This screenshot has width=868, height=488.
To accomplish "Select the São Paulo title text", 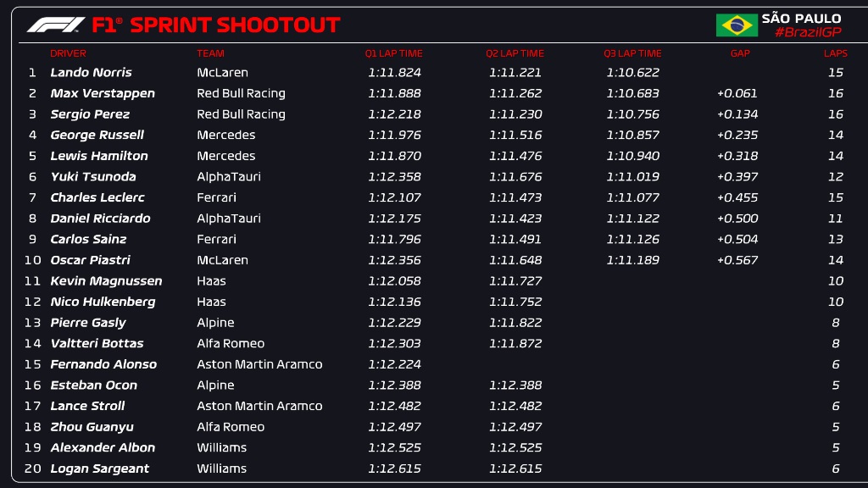I will coord(801,19).
